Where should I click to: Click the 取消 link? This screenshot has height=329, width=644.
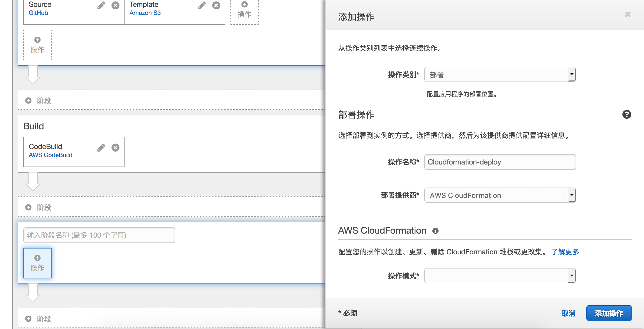[568, 313]
